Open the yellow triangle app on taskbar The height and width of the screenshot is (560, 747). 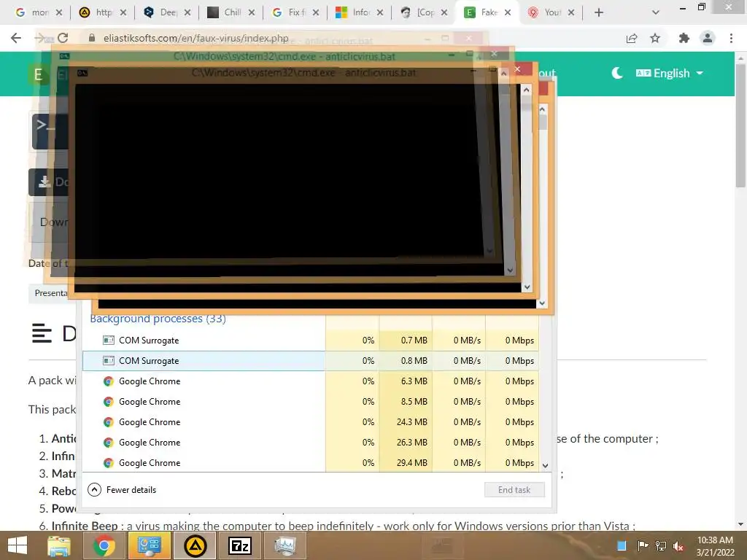(x=195, y=545)
